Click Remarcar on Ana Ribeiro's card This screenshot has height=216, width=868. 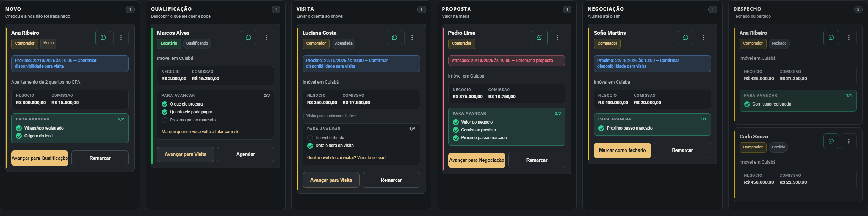click(x=100, y=158)
